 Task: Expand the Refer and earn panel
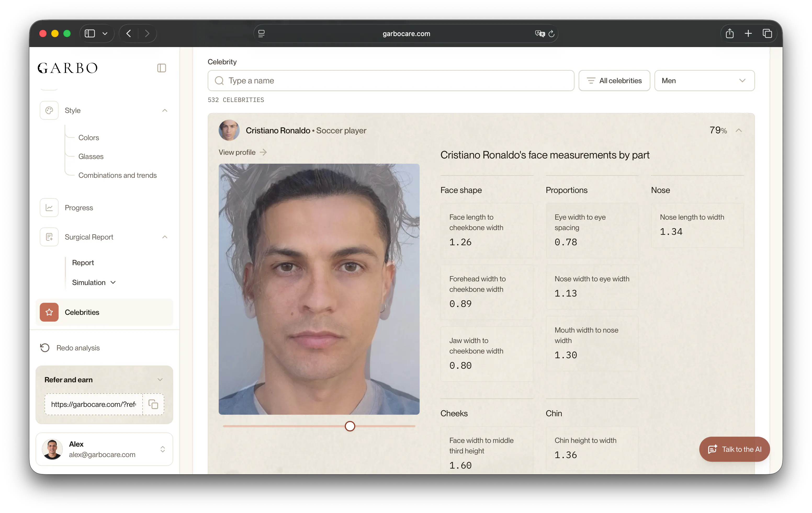[x=160, y=380]
